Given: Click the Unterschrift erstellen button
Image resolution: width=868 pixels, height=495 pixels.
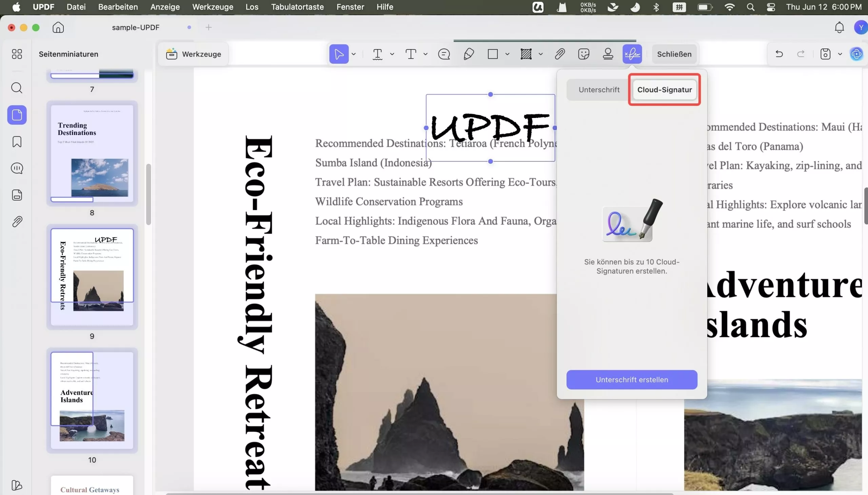Looking at the screenshot, I should 632,380.
